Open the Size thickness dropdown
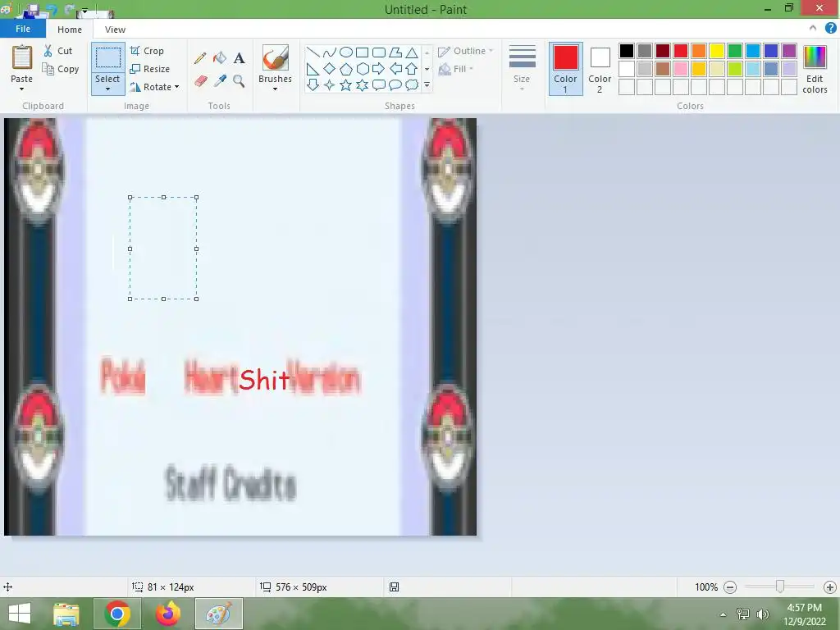840x630 pixels. pos(522,69)
